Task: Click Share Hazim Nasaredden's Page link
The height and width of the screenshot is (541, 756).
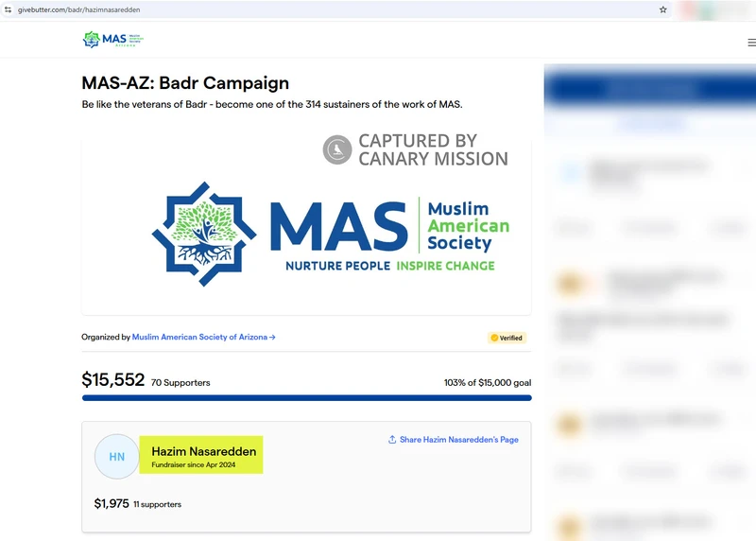Action: (458, 440)
